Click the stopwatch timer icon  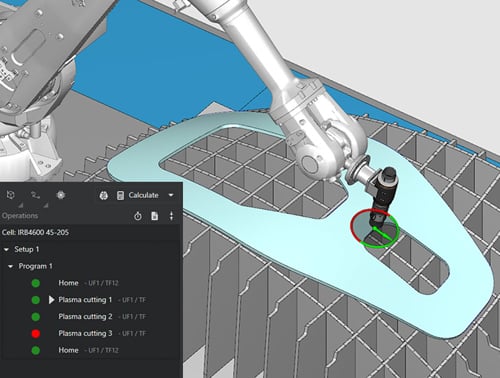138,216
